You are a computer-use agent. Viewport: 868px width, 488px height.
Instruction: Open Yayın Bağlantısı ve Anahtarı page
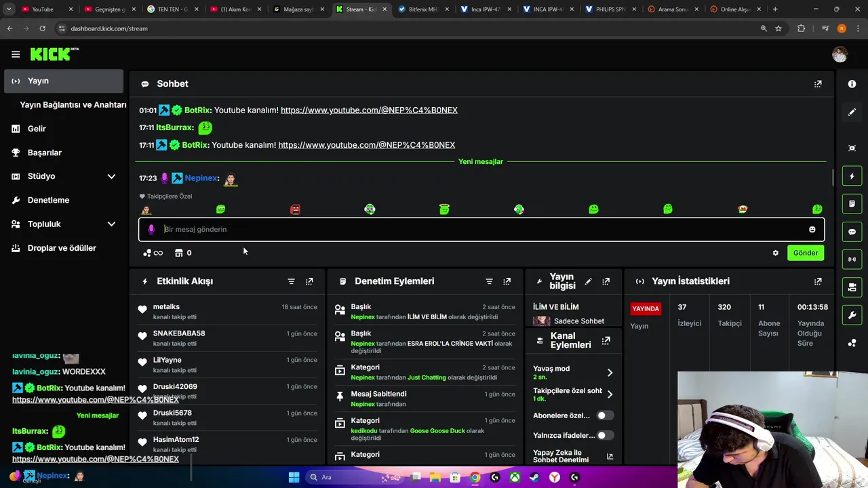coord(73,105)
